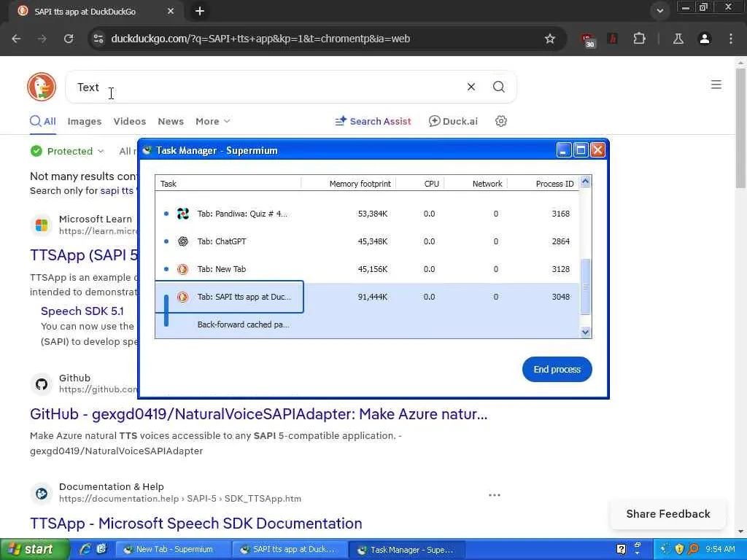Viewport: 747px width, 560px height.
Task: Click Documentation & Help result favicon
Action: 42,494
